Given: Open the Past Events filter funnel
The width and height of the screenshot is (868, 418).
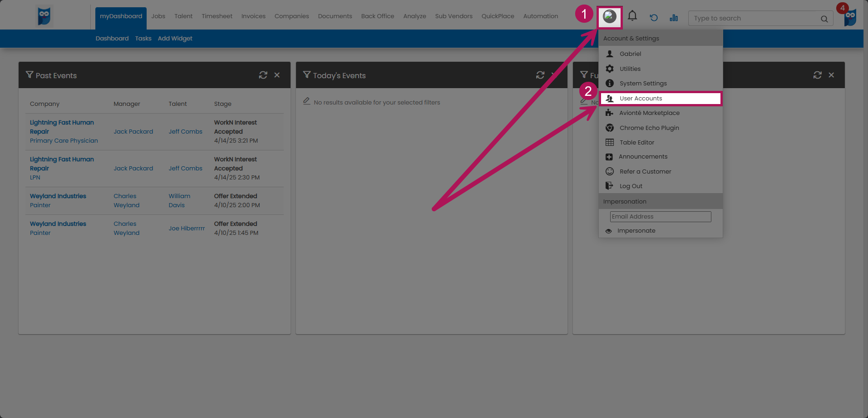Looking at the screenshot, I should click(30, 75).
